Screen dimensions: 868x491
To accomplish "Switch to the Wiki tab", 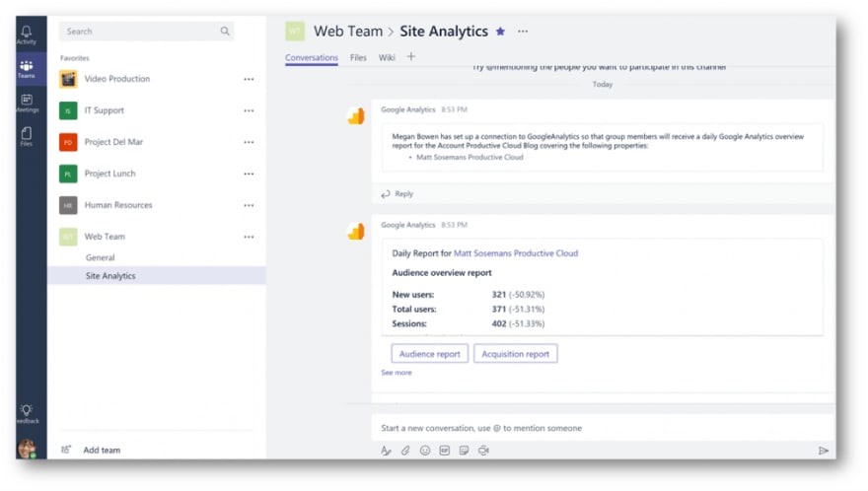I will pyautogui.click(x=387, y=57).
